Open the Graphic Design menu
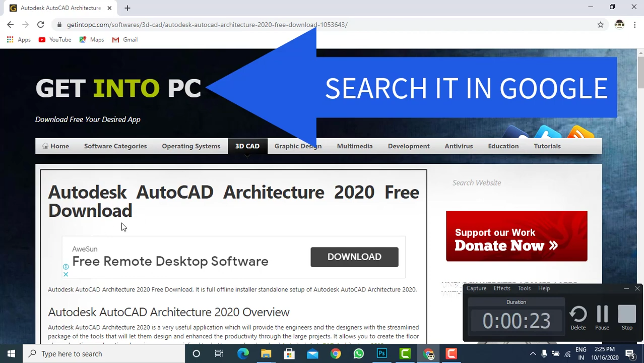The height and width of the screenshot is (363, 644). (x=298, y=146)
